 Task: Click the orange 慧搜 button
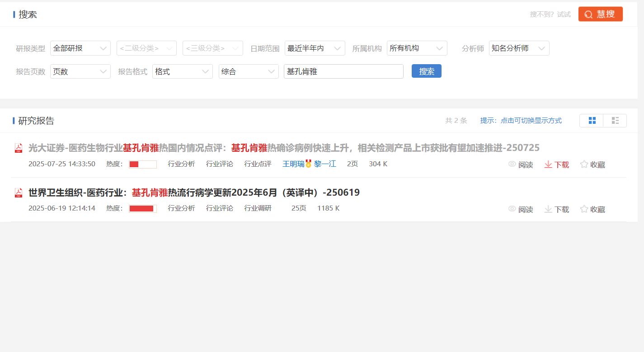600,14
